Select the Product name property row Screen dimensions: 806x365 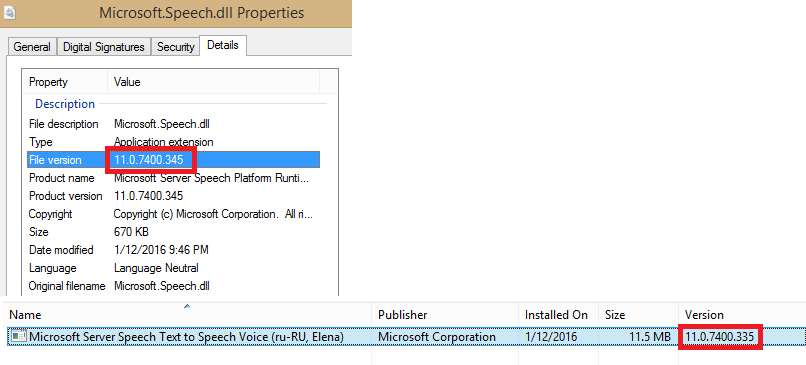174,178
